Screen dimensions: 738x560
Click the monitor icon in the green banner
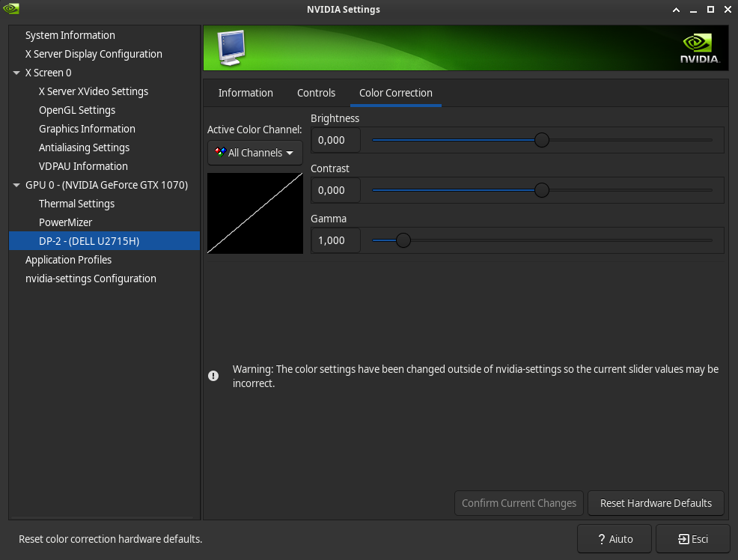click(x=231, y=47)
